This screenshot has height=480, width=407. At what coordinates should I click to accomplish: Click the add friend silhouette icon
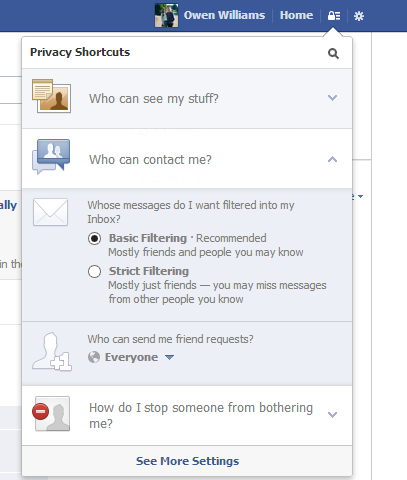52,352
